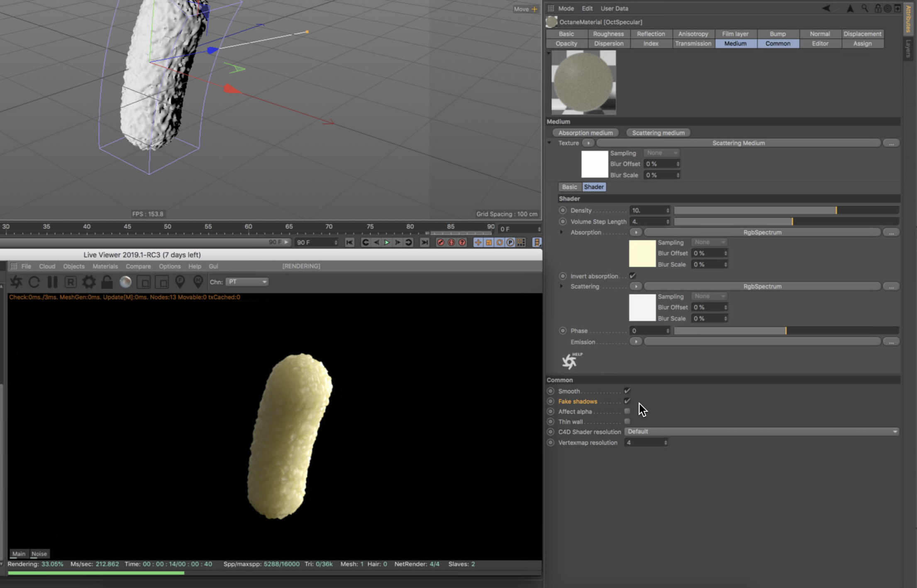
Task: Click the Scattering medium button
Action: click(658, 133)
